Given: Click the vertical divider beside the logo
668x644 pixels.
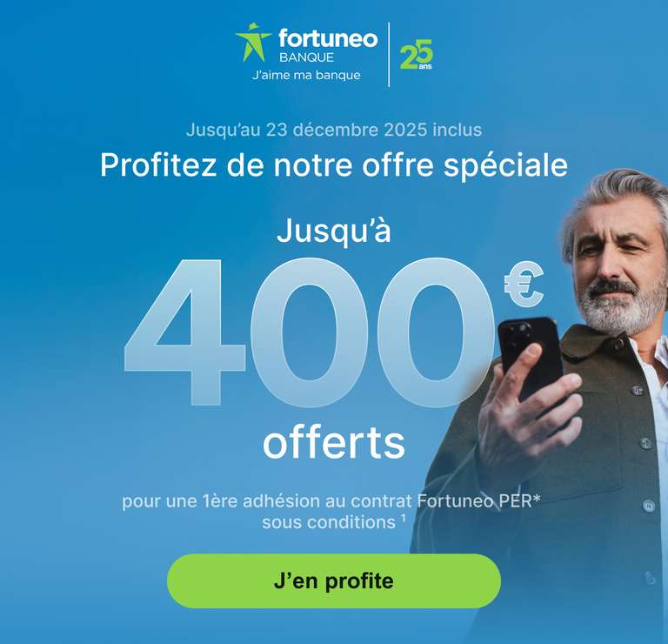Looking at the screenshot, I should click(x=389, y=55).
